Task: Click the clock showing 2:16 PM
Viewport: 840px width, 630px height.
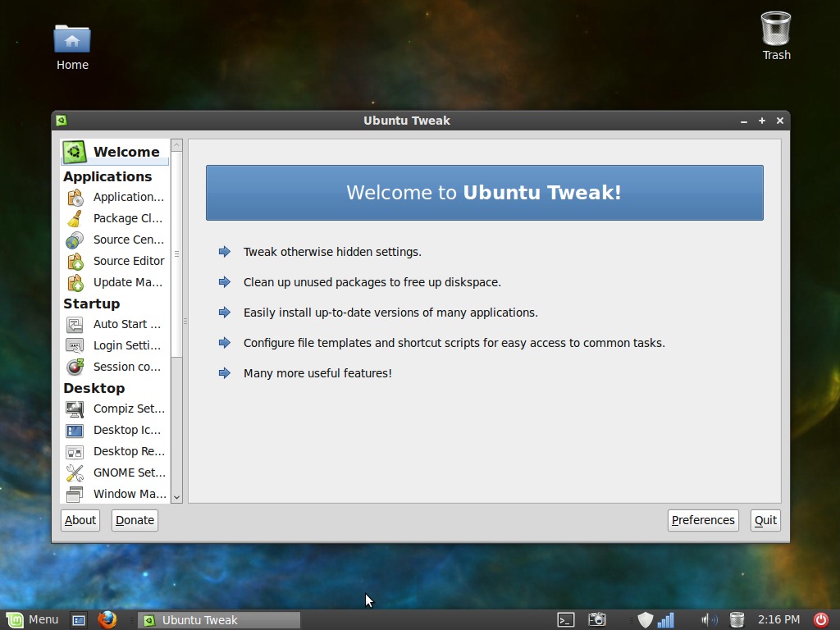Action: 778,620
